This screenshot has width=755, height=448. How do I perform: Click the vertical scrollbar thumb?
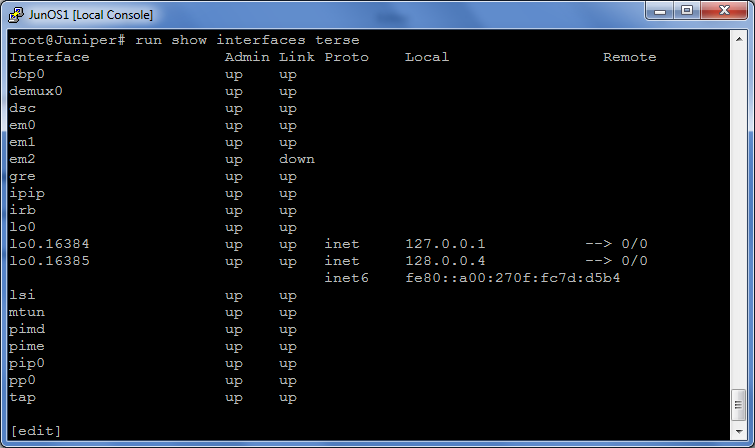(x=739, y=406)
